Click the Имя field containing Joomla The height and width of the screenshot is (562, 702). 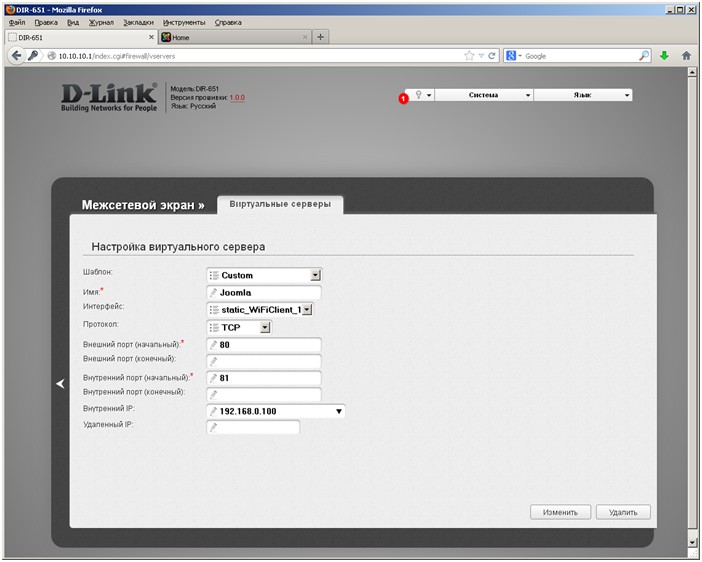pos(264,293)
